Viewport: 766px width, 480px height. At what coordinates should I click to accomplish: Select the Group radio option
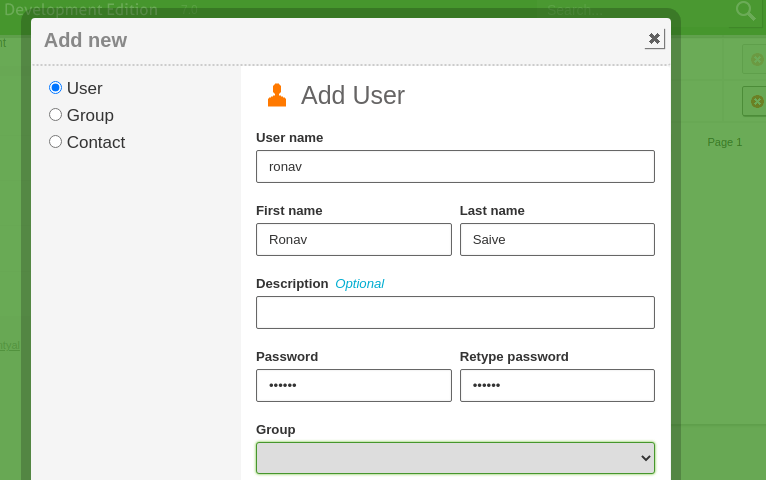coord(56,115)
